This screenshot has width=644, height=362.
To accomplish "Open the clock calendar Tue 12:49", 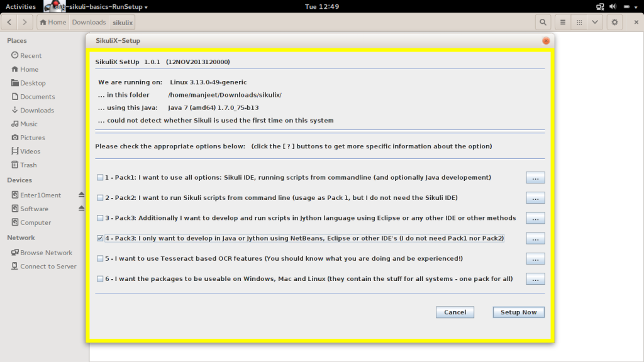I will pos(322,6).
